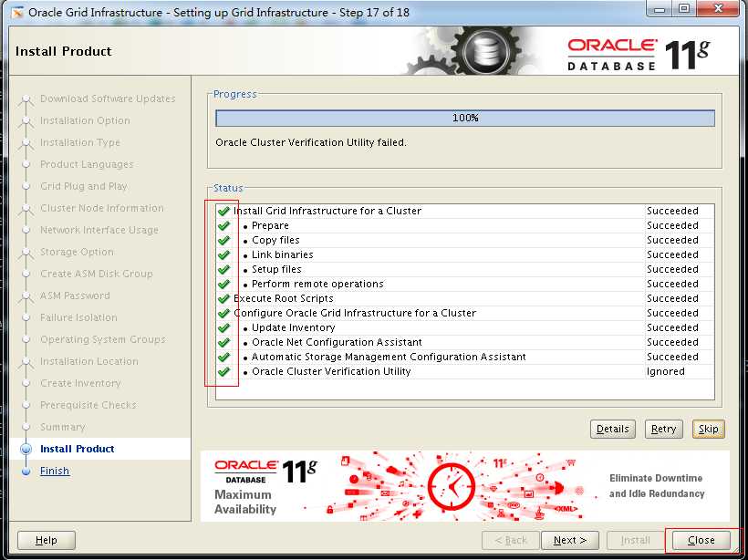Click the Download Software Updates step
Screen dimensions: 748x560
click(108, 99)
